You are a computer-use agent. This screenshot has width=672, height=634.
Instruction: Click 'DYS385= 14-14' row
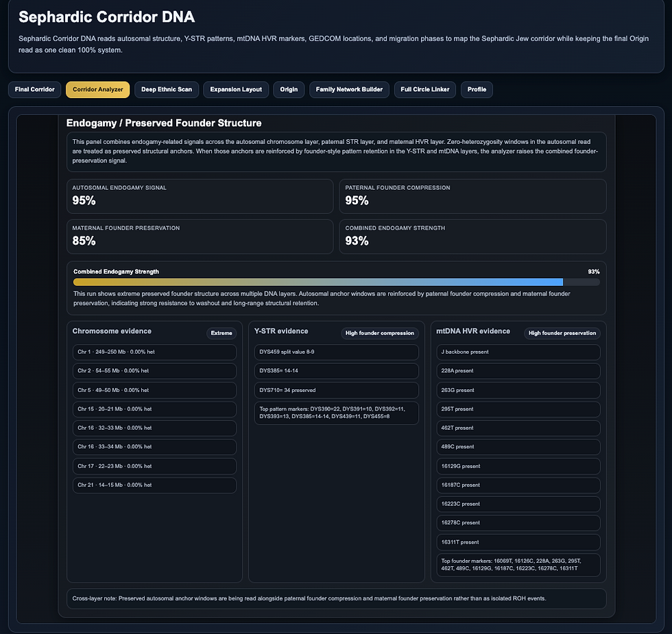(337, 371)
